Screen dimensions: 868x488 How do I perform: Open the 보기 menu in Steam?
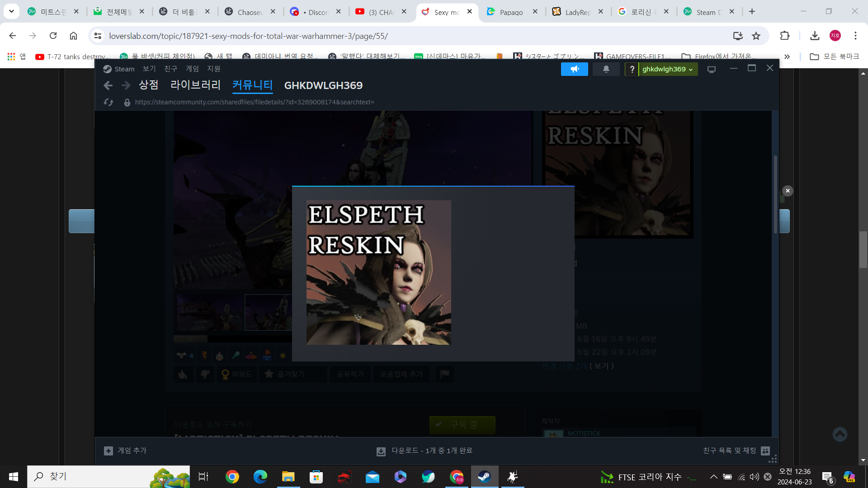[149, 69]
